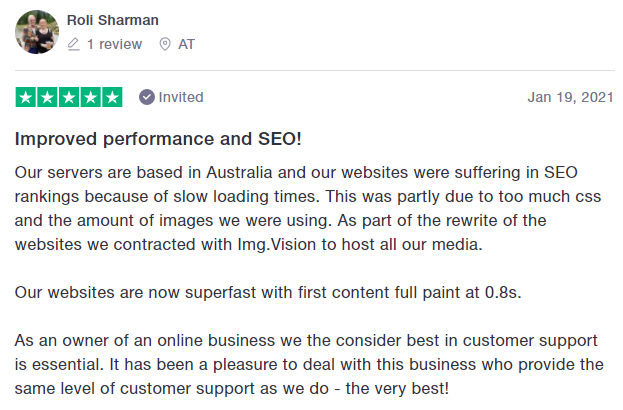Select the AT country label
This screenshot has width=623, height=410.
point(186,44)
